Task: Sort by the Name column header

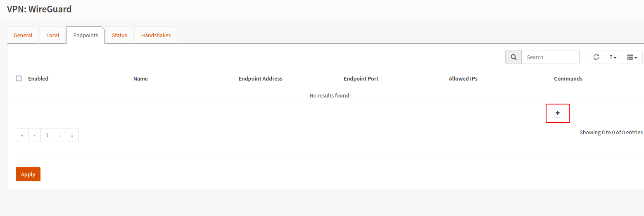Action: 140,78
